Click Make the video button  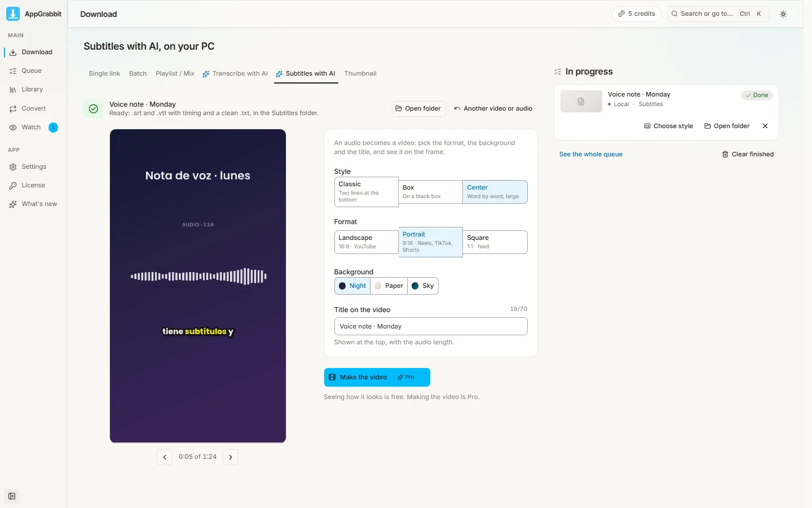click(x=377, y=377)
